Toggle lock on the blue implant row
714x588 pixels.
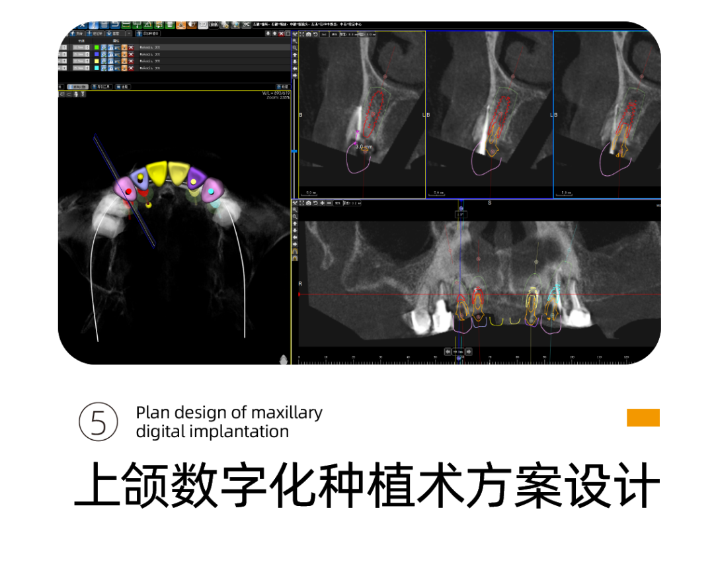110,54
